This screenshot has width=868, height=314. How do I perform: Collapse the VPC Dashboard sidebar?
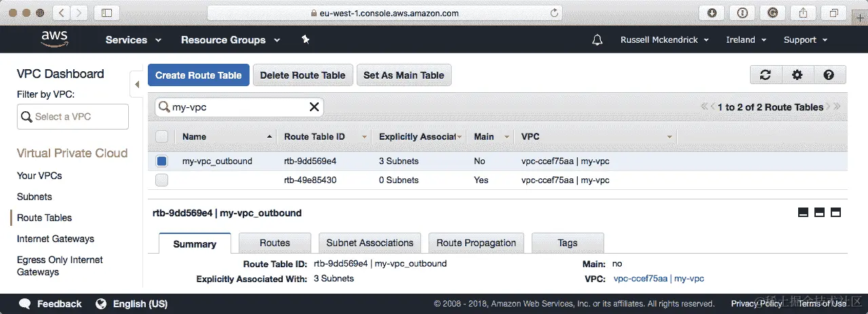pyautogui.click(x=136, y=84)
